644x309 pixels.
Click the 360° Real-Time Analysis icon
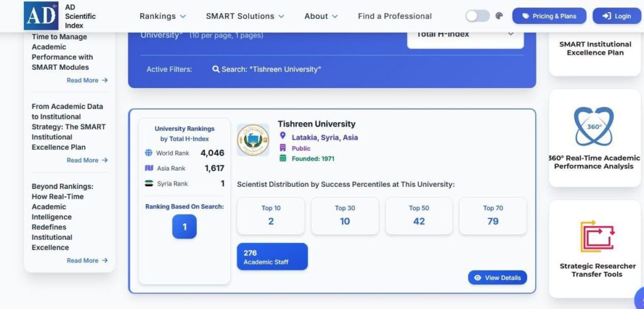click(x=594, y=126)
